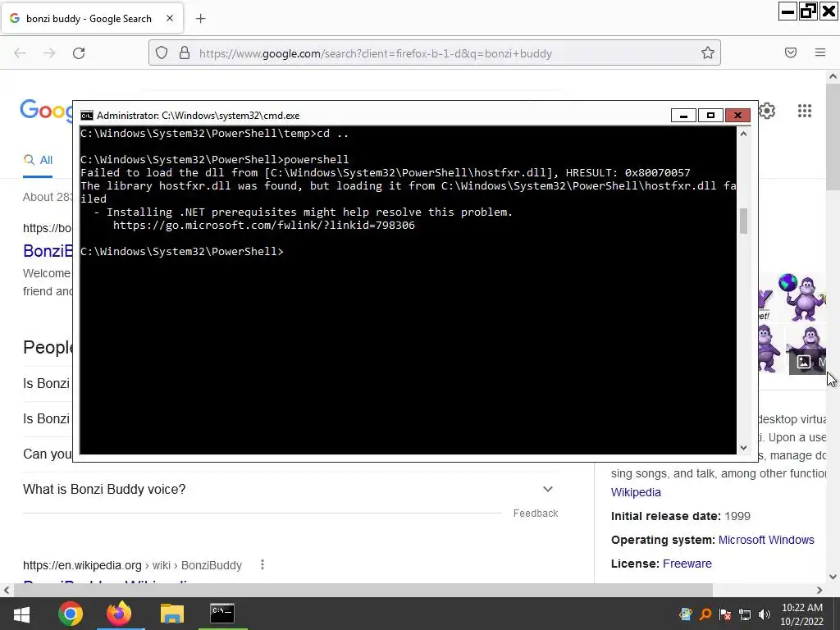Switch to Command Prompt taskbar button
The height and width of the screenshot is (630, 840).
pyautogui.click(x=221, y=614)
